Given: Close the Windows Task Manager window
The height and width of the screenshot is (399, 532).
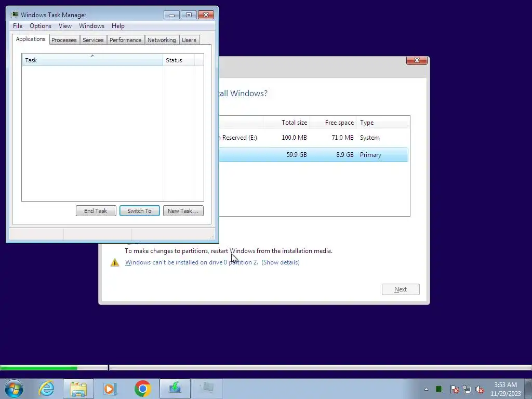Looking at the screenshot, I should pos(206,15).
